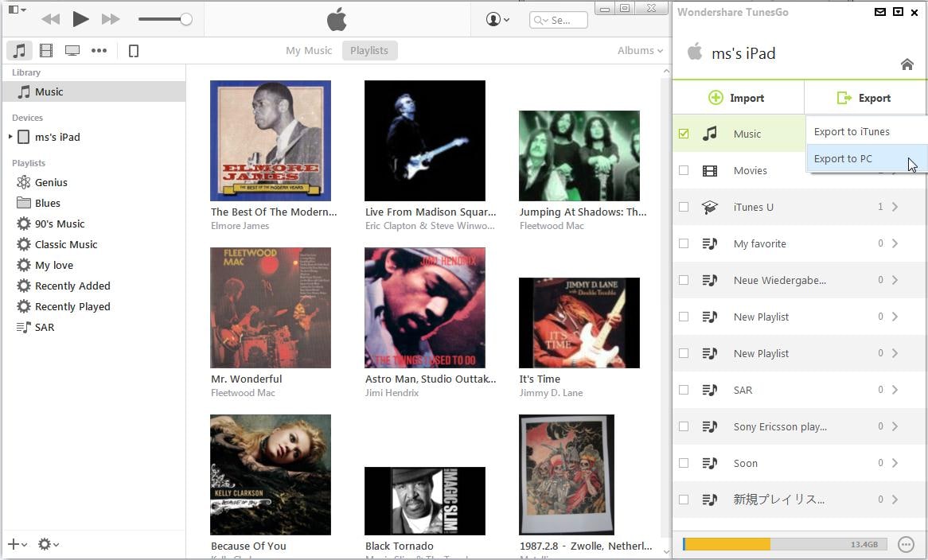
Task: Open the TunesGo mail feedback icon
Action: (880, 11)
